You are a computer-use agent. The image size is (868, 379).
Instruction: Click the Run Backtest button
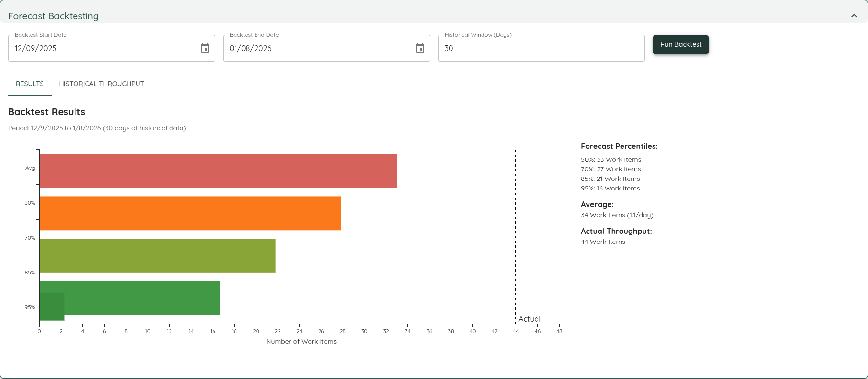tap(681, 44)
